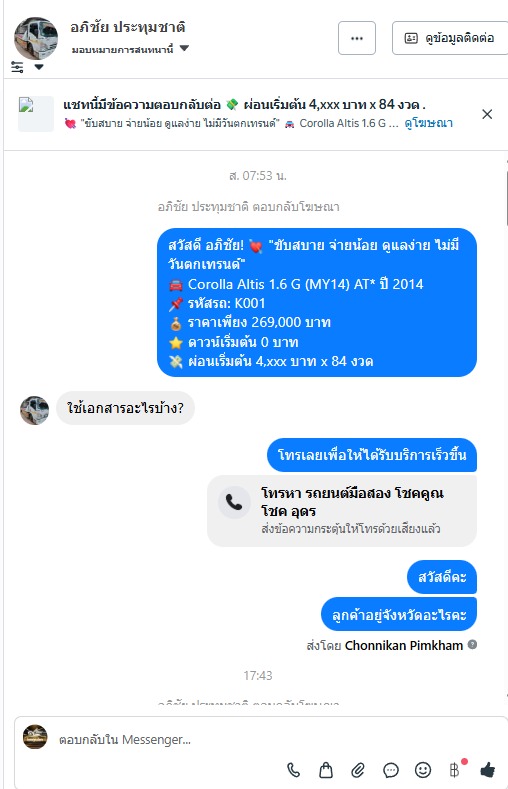Click phone icon in call prompt card
The height and width of the screenshot is (789, 508).
234,502
